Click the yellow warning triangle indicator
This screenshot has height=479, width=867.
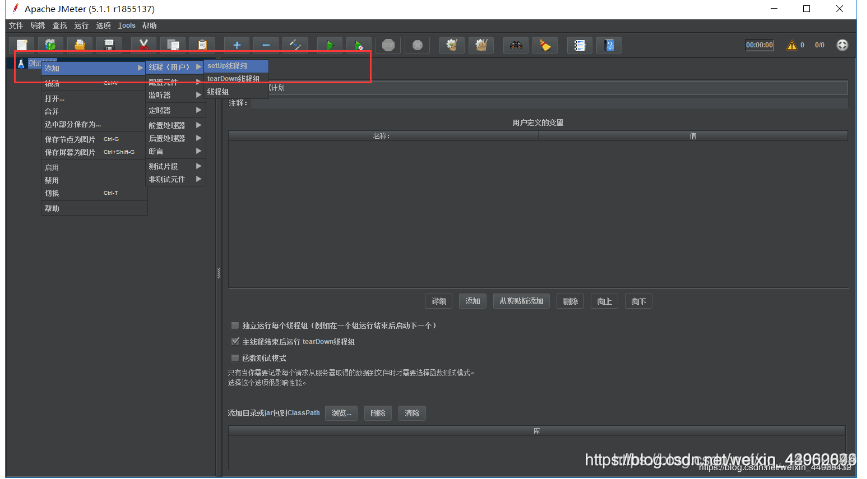click(x=792, y=45)
